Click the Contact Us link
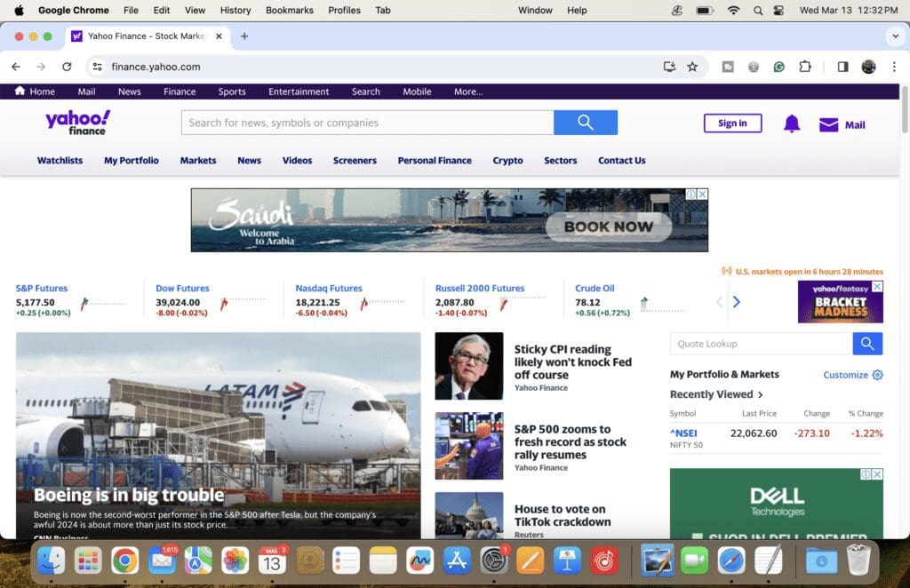The width and height of the screenshot is (910, 588). (621, 161)
